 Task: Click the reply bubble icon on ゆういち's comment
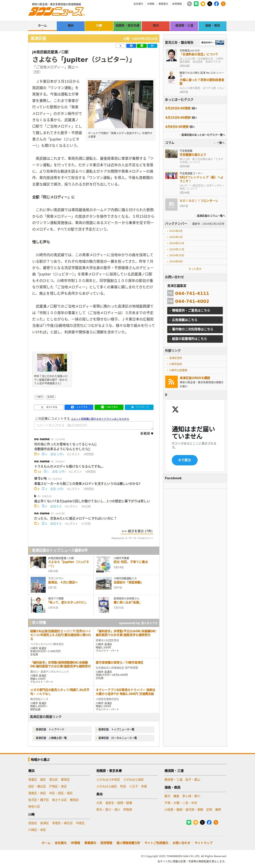click(43, 489)
